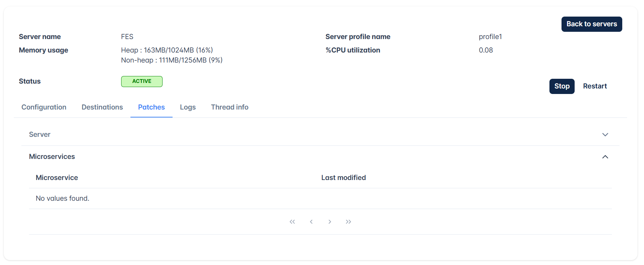Go to next page of microservices
644x265 pixels.
(330, 222)
